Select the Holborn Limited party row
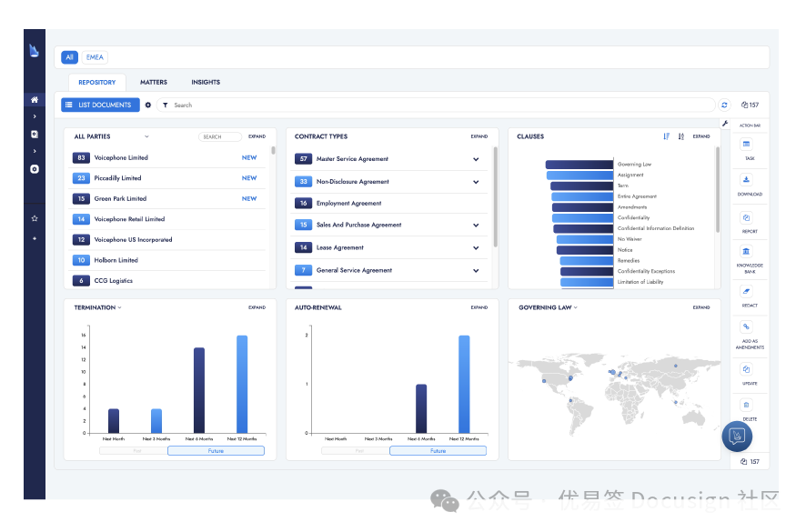 167,261
